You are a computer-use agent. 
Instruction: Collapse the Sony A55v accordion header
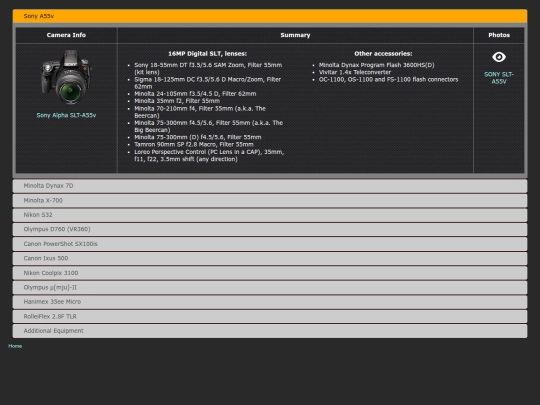[x=270, y=16]
